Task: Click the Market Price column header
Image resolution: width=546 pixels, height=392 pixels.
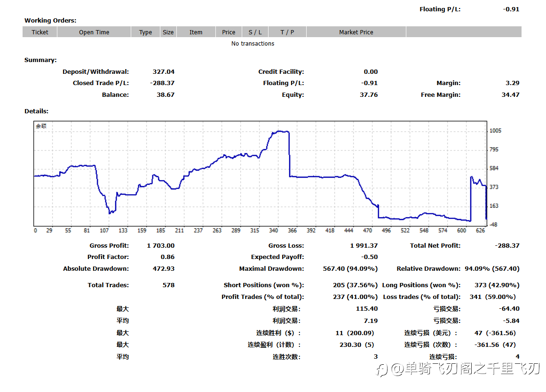Action: 356,32
